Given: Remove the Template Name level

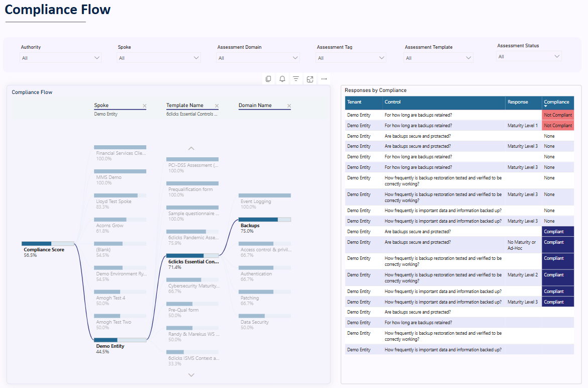Looking at the screenshot, I should point(217,106).
